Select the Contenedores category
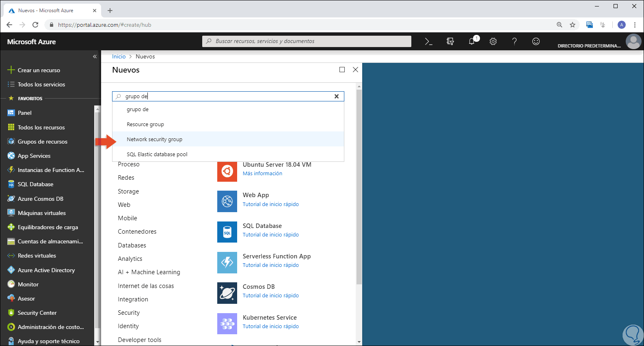 pos(137,232)
